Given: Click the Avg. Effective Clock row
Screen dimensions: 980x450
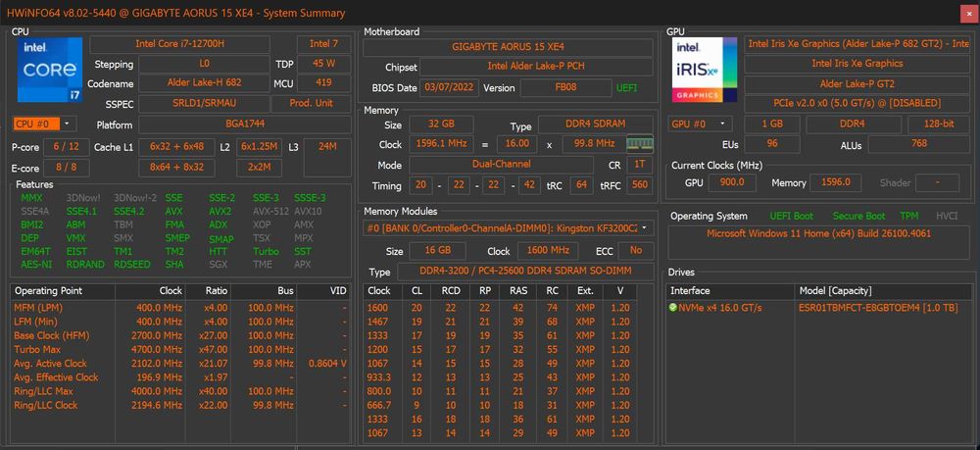Looking at the screenshot, I should point(180,377).
